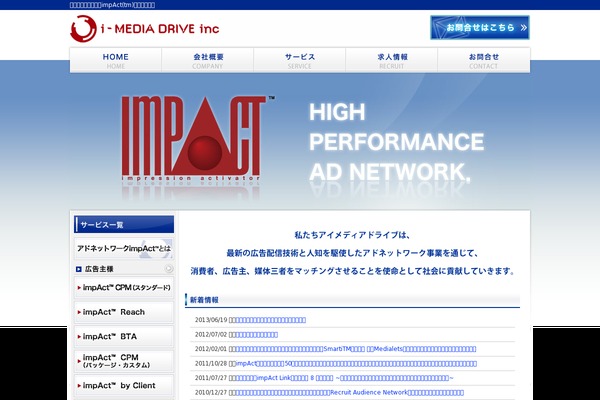Click the red arrow beside impAct Reach
This screenshot has width=600, height=400.
pyautogui.click(x=79, y=312)
